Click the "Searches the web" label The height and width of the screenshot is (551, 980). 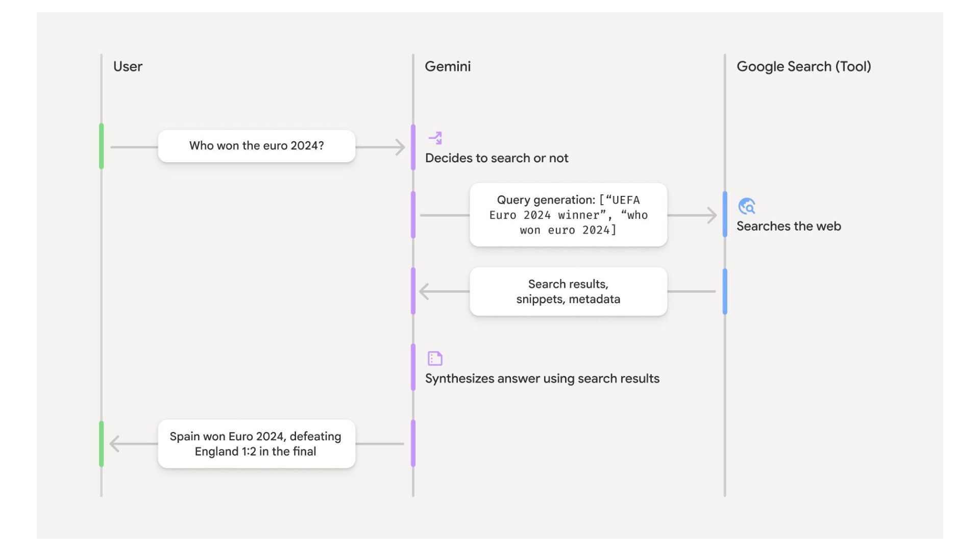(789, 226)
